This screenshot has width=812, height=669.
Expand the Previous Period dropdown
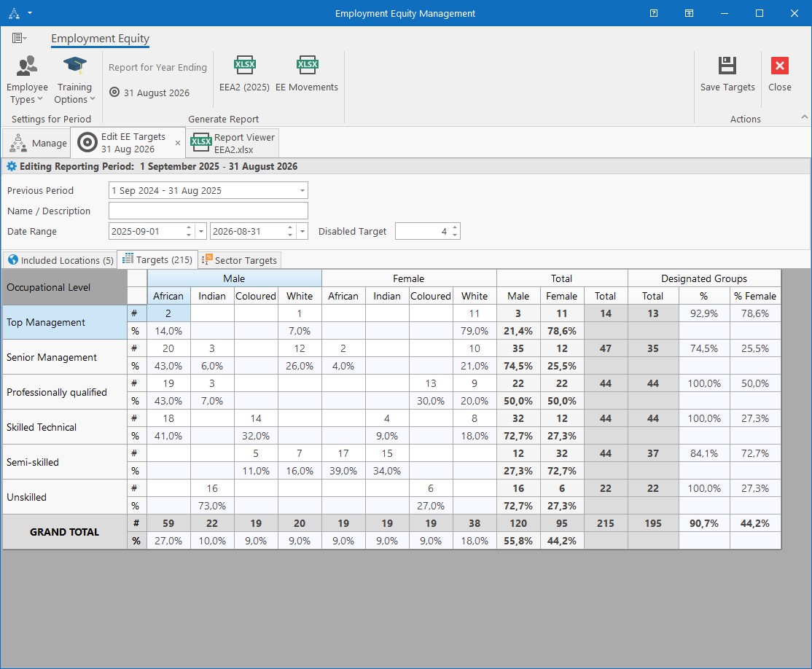[x=302, y=190]
